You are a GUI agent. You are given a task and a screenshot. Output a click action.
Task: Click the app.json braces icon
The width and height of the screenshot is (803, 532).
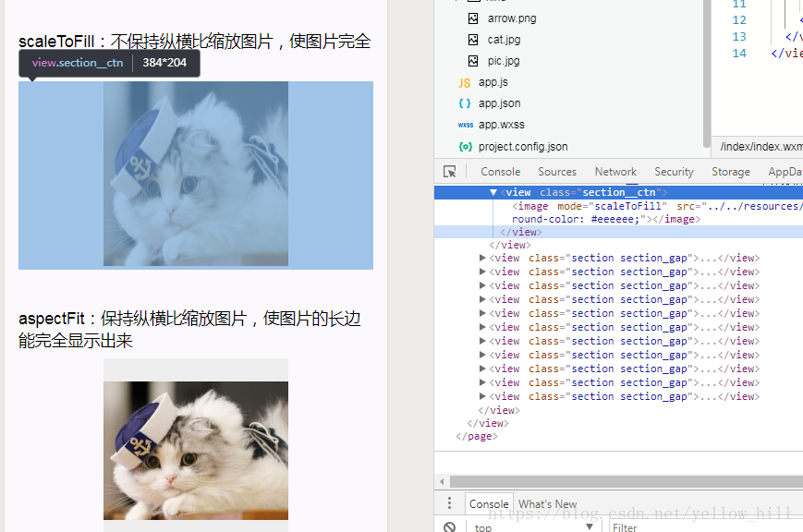tap(465, 103)
